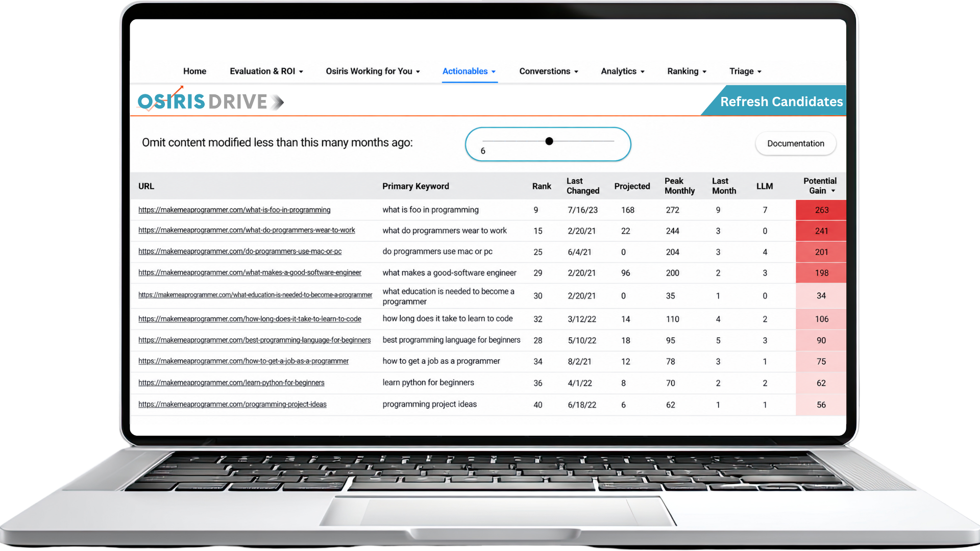The image size is (980, 551).
Task: Select the Potential Gain cell 90
Action: [821, 340]
